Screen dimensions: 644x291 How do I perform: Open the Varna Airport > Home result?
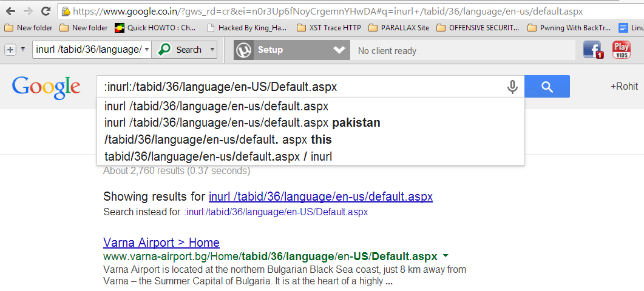[x=161, y=242]
